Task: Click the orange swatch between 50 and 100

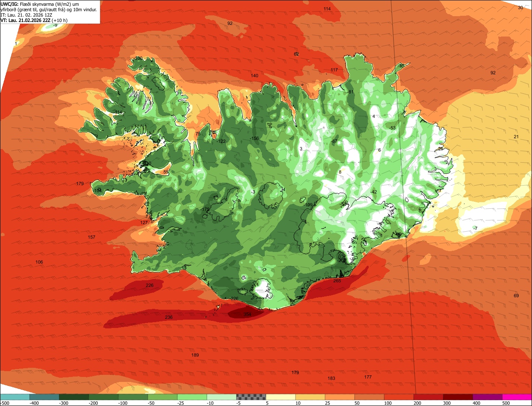Action: click(x=369, y=397)
